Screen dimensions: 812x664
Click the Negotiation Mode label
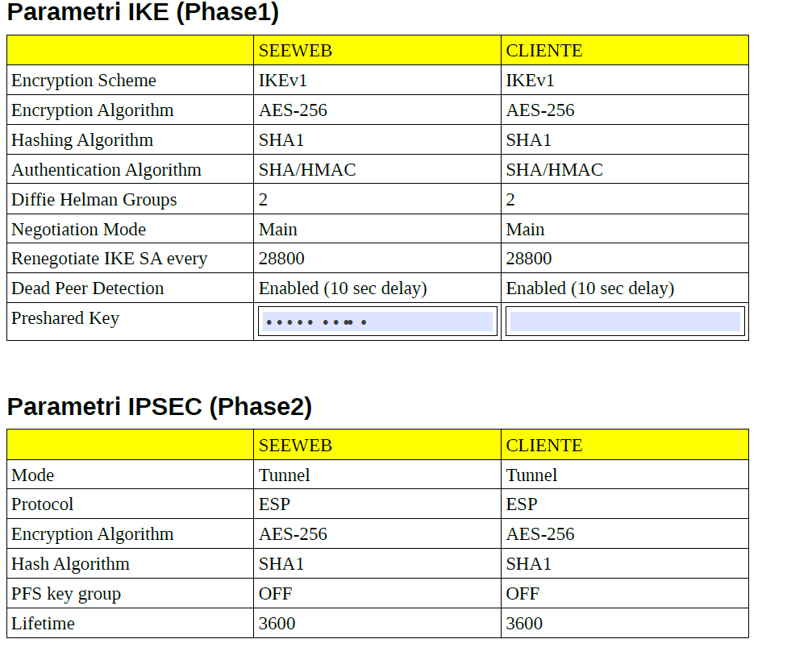pyautogui.click(x=79, y=230)
